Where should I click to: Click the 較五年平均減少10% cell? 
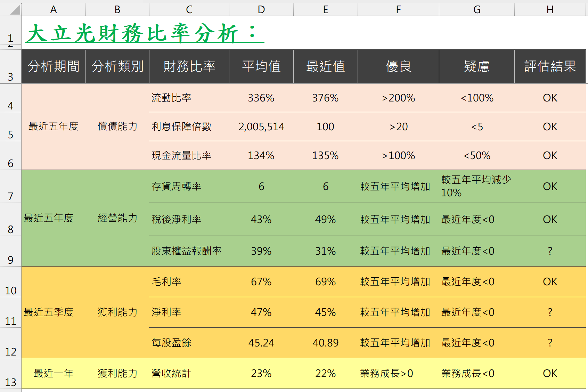click(x=477, y=187)
